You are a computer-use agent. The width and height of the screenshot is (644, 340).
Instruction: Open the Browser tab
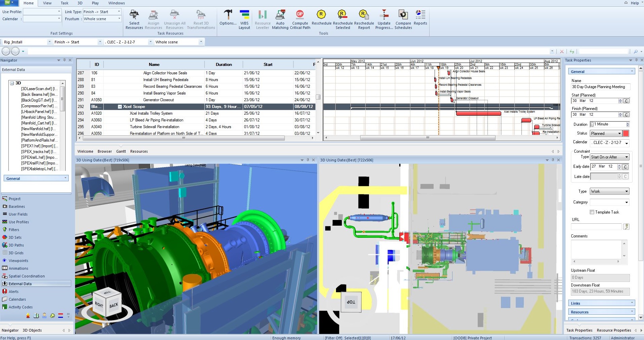[105, 151]
